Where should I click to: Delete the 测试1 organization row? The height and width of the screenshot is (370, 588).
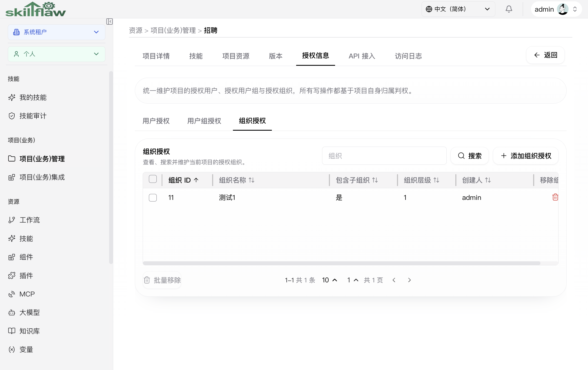pos(555,197)
